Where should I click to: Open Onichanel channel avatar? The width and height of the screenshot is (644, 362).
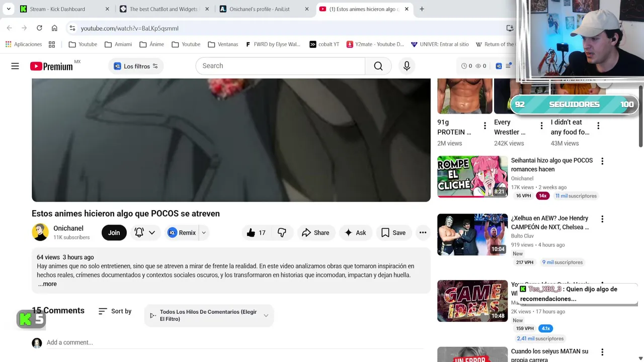tap(40, 232)
